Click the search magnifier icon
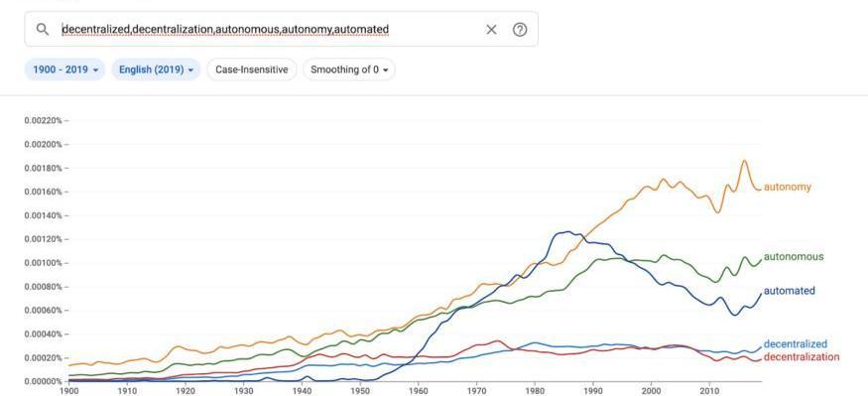The width and height of the screenshot is (868, 396). [x=42, y=30]
